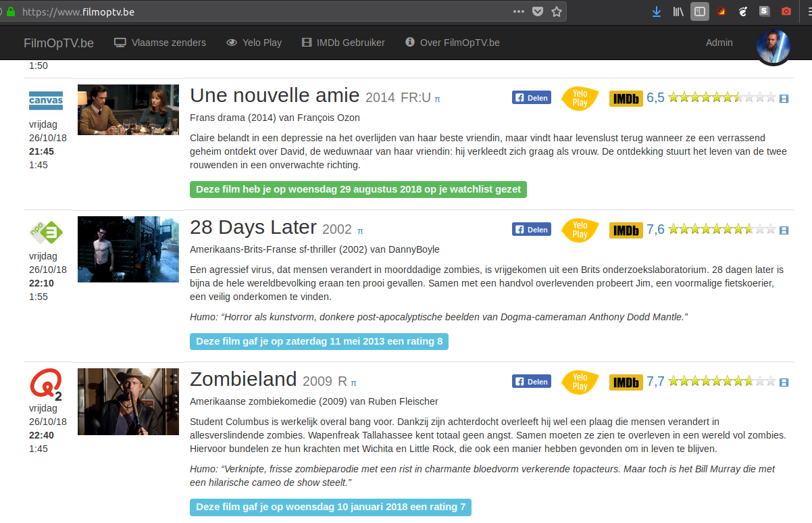Bookmark this page with the star icon
Screen dimensions: 812x523
click(557, 11)
